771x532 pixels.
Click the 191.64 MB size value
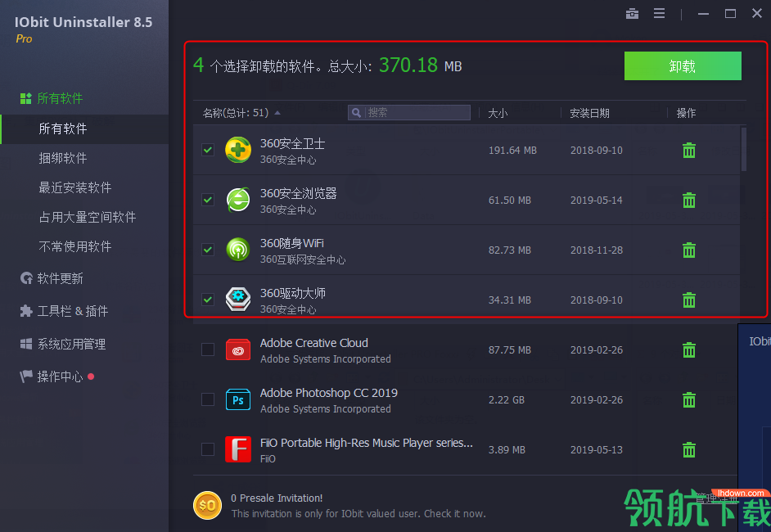tap(512, 151)
